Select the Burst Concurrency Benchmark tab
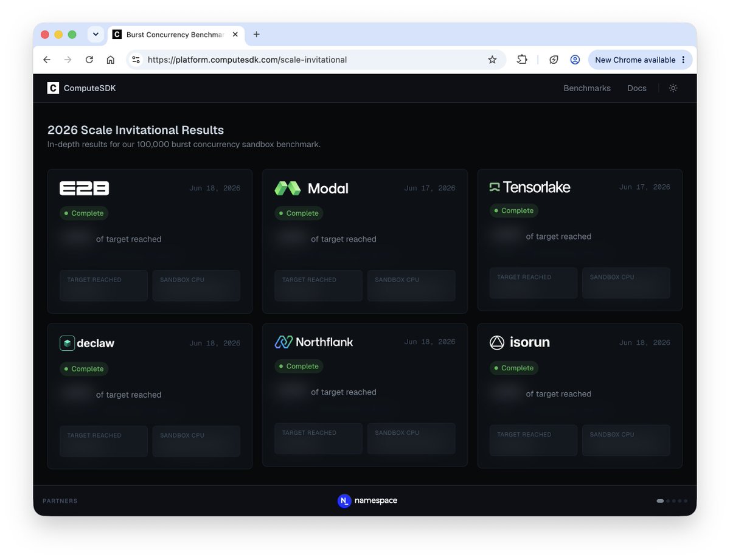Image resolution: width=730 pixels, height=560 pixels. tap(175, 35)
